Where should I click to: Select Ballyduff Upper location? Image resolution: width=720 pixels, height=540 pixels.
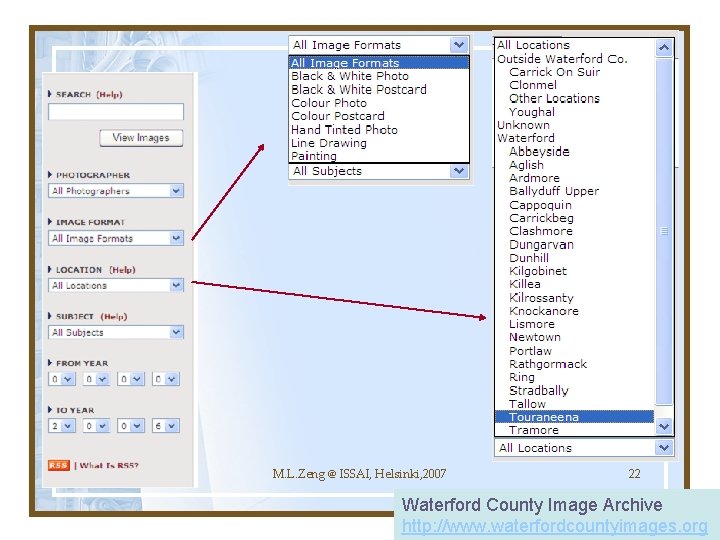click(574, 191)
